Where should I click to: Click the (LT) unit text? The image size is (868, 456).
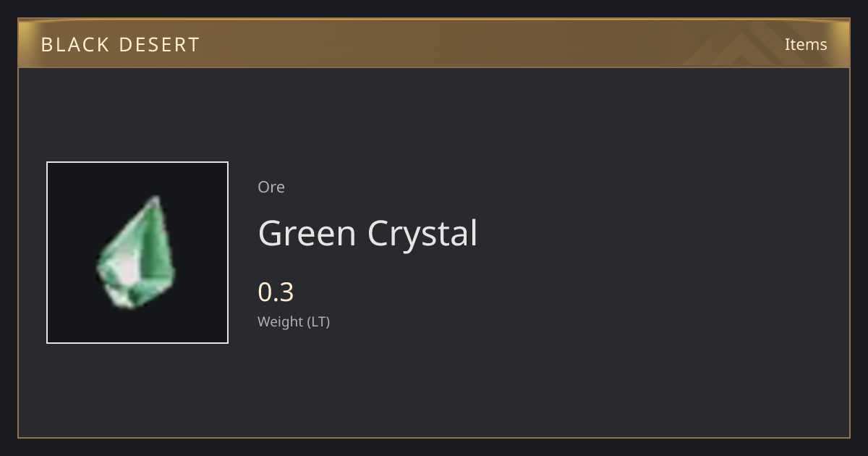tap(319, 321)
